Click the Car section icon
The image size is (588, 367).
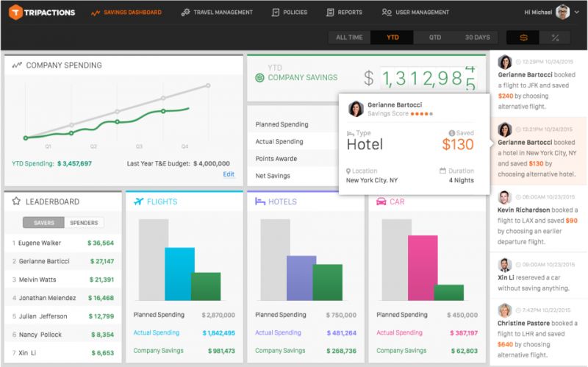pyautogui.click(x=381, y=202)
